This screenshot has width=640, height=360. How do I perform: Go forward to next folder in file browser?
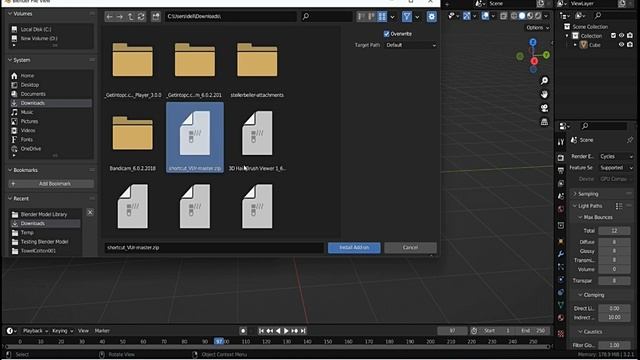pos(120,17)
